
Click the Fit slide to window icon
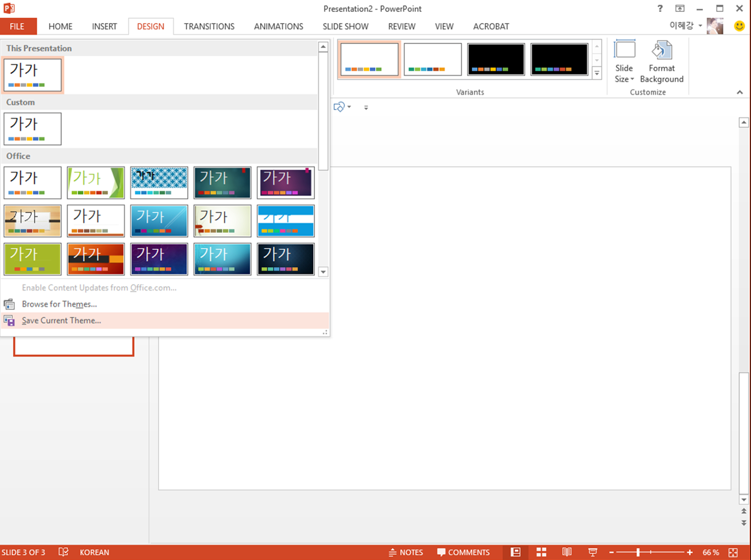click(x=734, y=552)
